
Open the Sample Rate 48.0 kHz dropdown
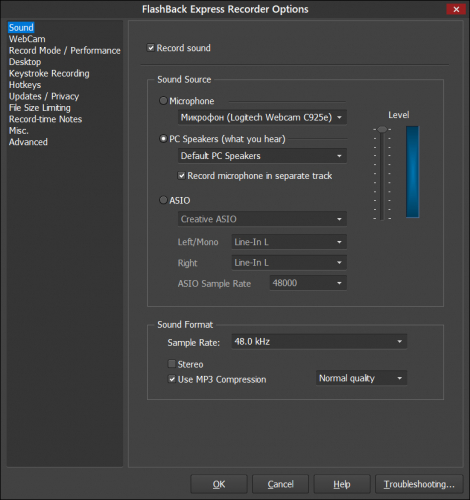[319, 341]
